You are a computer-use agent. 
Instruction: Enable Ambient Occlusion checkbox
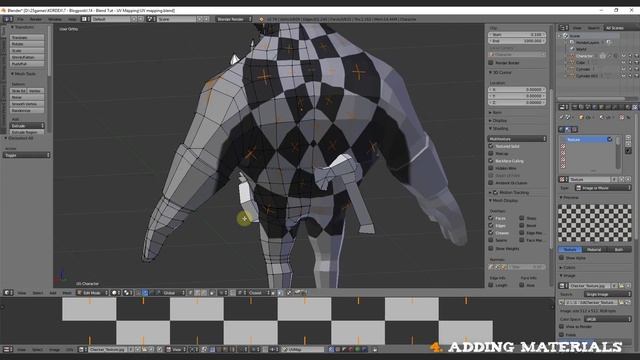click(x=491, y=183)
